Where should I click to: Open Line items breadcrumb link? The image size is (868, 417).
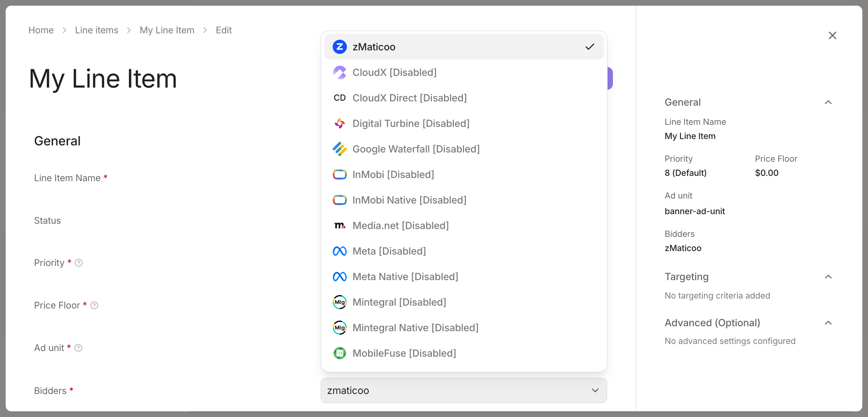point(97,30)
